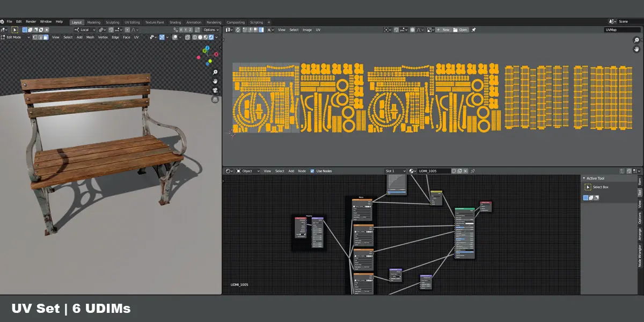Viewport: 644px width, 322px height.
Task: Open UV editor type dropdown
Action: point(229,30)
